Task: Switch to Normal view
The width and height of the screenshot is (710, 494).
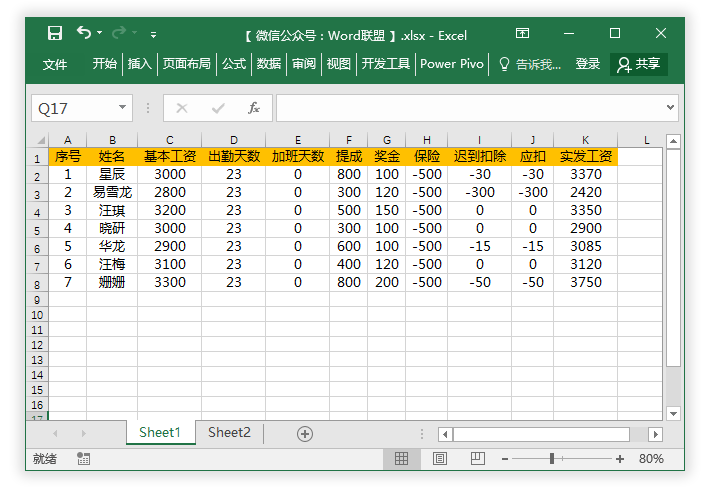Action: click(x=401, y=458)
